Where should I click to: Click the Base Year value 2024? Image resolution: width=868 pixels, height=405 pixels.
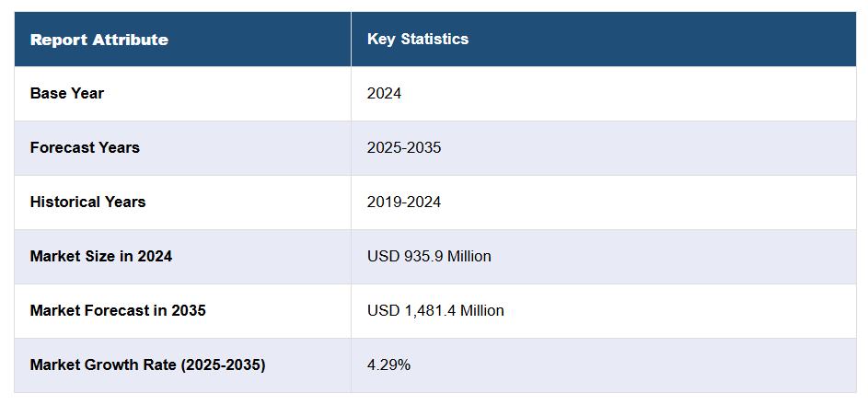pos(384,93)
